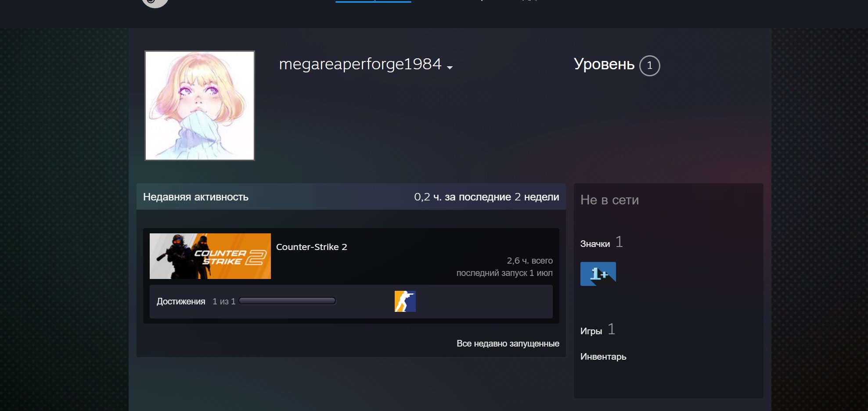Click the 2,6 ч. всего playtime text
The image size is (868, 411).
click(x=530, y=261)
